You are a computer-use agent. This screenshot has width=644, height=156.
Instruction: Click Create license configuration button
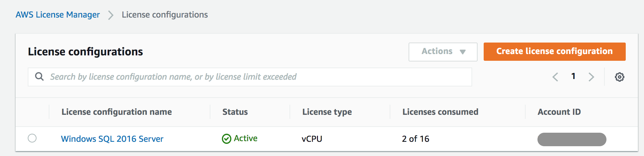click(x=554, y=52)
